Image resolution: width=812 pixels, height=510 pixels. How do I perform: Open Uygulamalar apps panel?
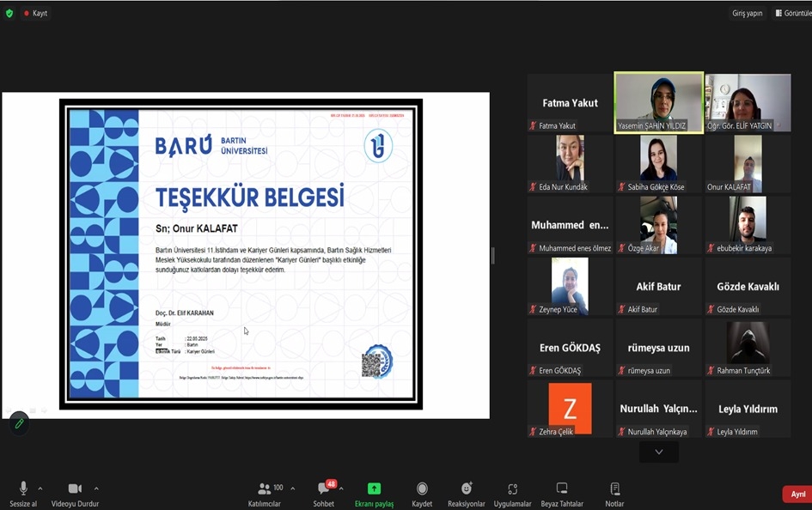[x=512, y=495]
